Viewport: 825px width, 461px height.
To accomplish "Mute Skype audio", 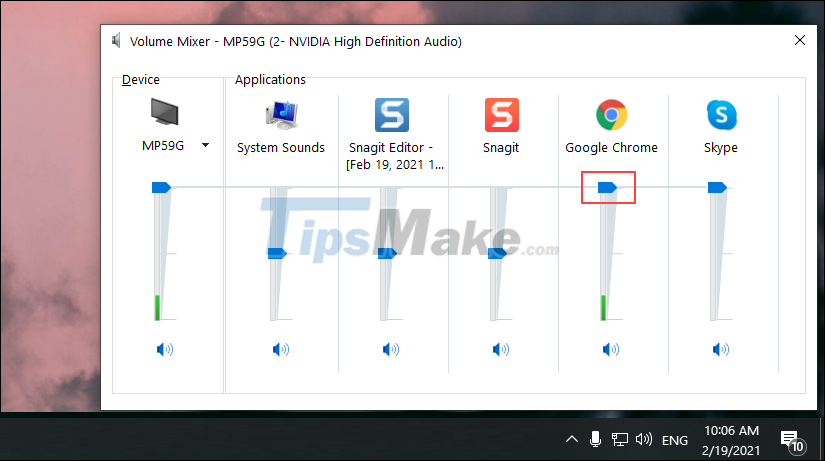I will [x=721, y=349].
